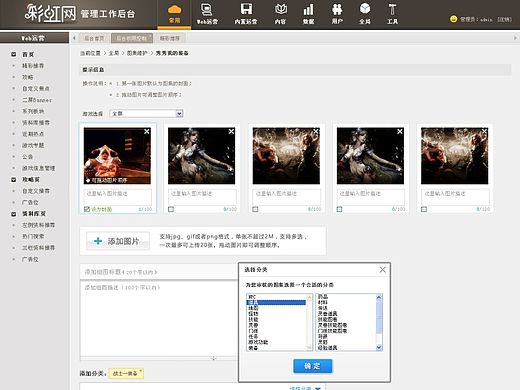Open the 工具 hammer icon

coord(392,9)
